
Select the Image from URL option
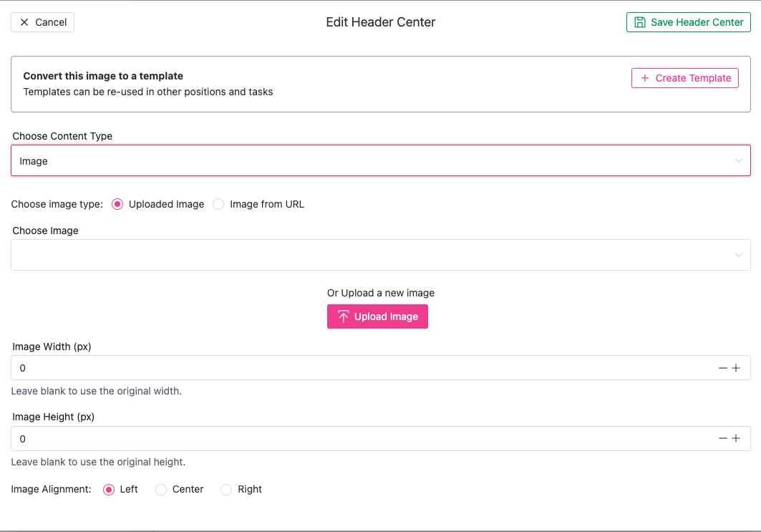219,204
